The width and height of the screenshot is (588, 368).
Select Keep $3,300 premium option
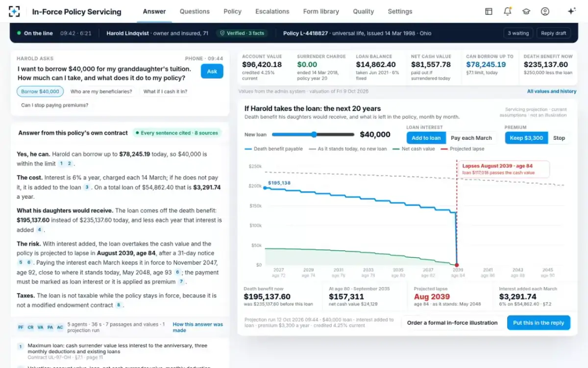[x=526, y=138]
